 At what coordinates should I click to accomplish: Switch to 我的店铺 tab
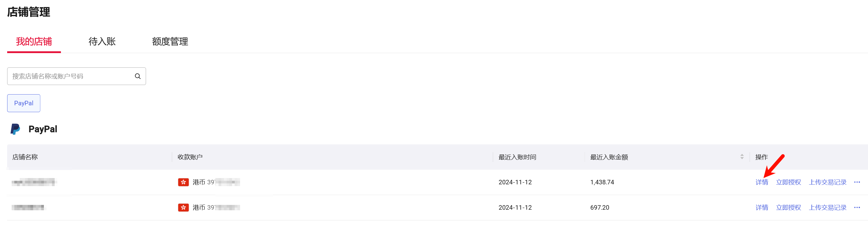[x=34, y=41]
